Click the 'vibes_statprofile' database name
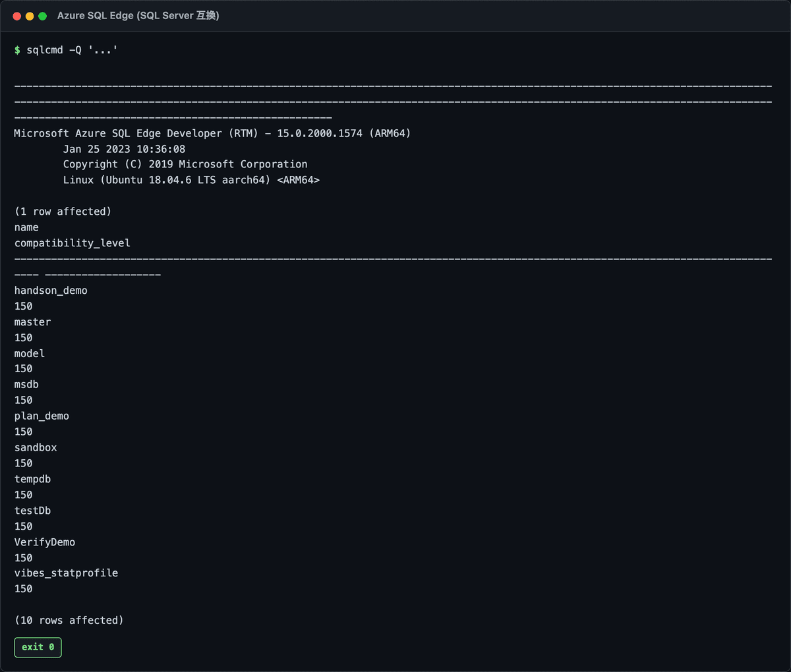 tap(66, 573)
